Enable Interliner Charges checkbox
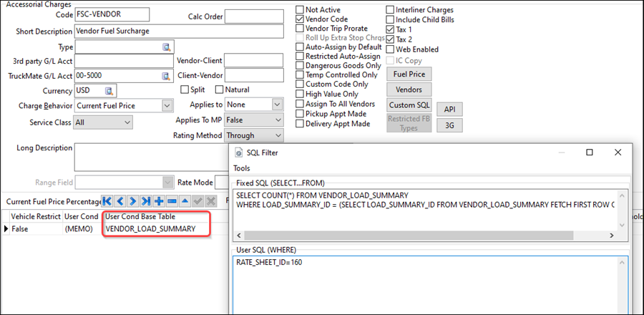 (x=390, y=9)
